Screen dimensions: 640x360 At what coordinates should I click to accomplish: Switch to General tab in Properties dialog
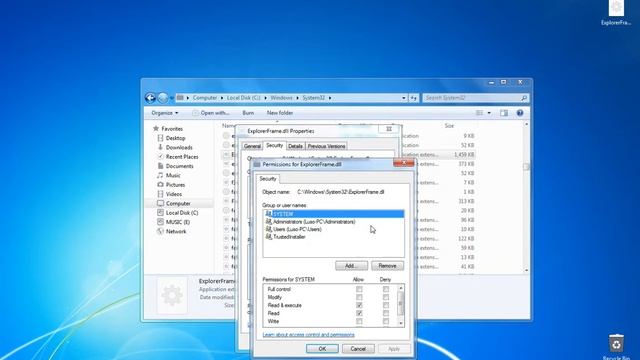252,146
